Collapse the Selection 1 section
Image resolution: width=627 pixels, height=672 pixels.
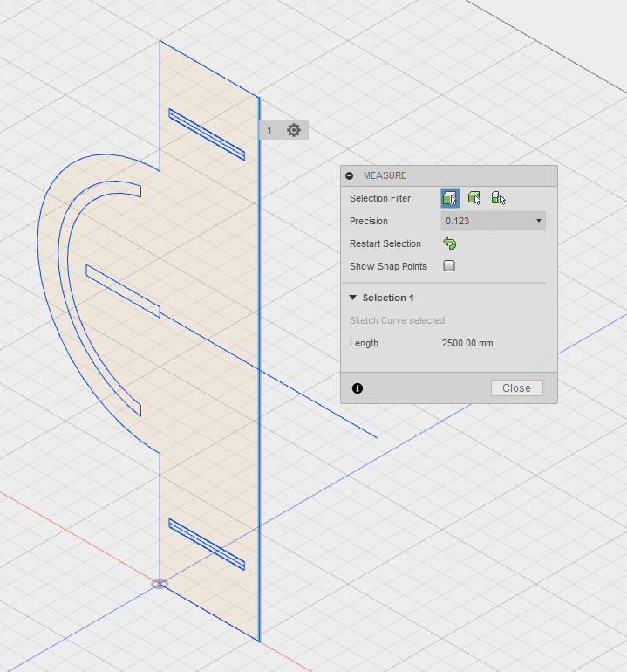pos(353,298)
